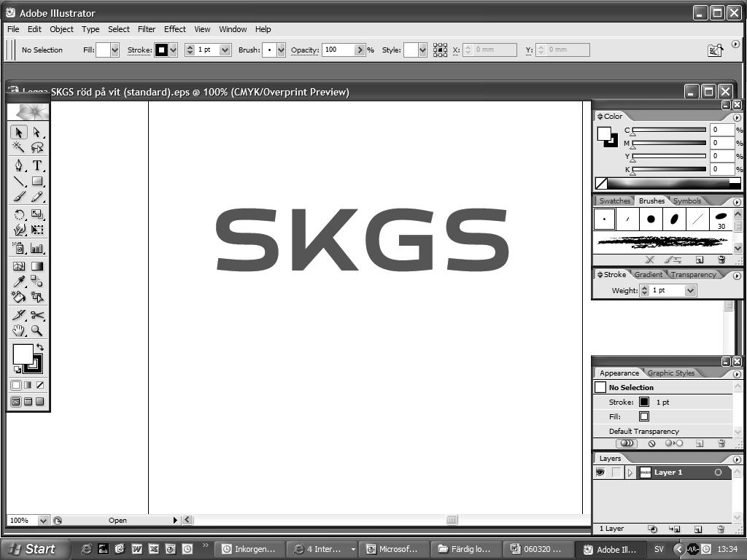The image size is (747, 560).
Task: Select the Magic Wand tool
Action: coord(18,147)
